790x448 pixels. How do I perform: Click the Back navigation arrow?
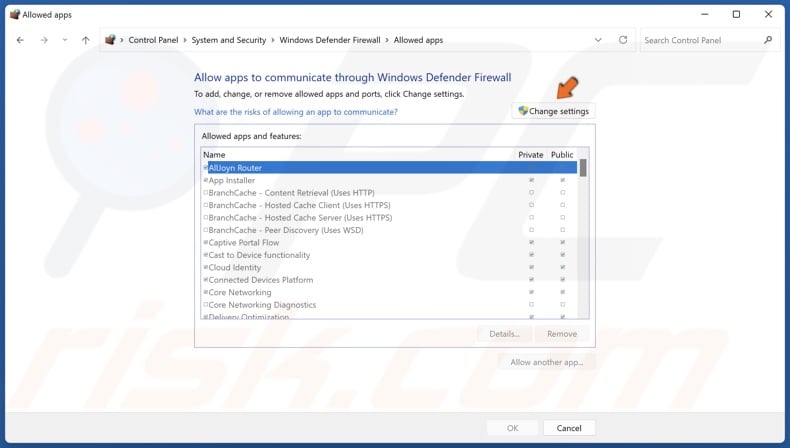20,40
